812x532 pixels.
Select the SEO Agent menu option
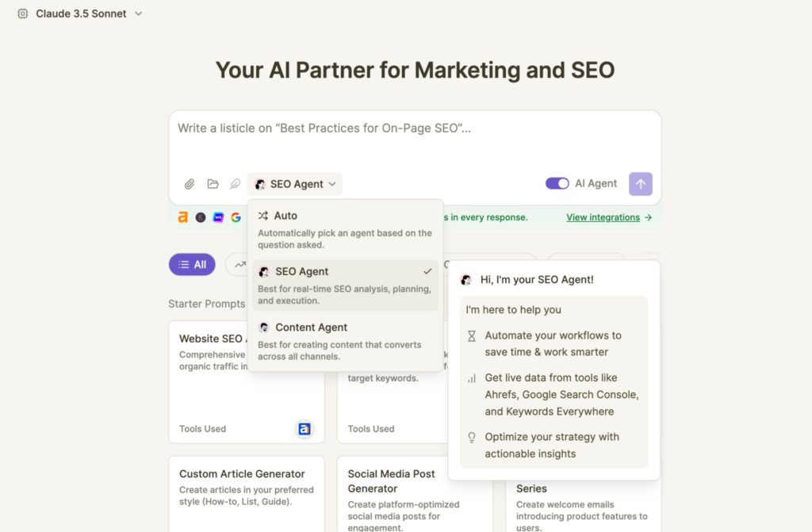pyautogui.click(x=346, y=285)
